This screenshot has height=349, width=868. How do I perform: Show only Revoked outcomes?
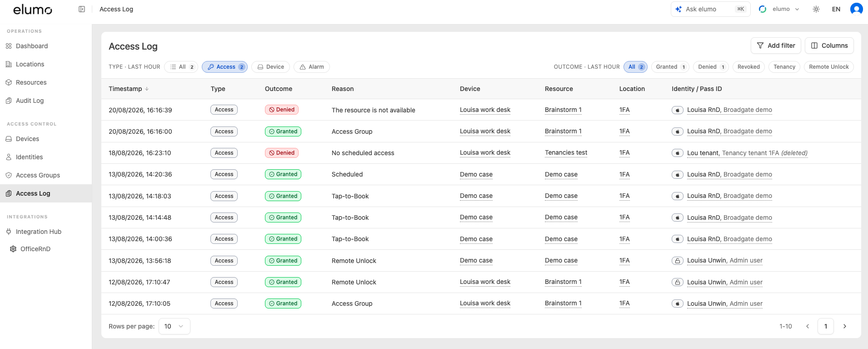(748, 67)
